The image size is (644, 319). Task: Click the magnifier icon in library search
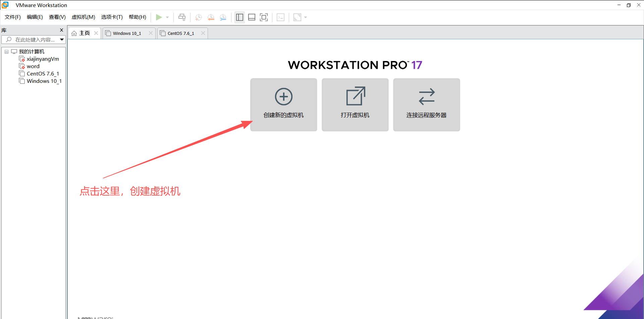(x=9, y=40)
